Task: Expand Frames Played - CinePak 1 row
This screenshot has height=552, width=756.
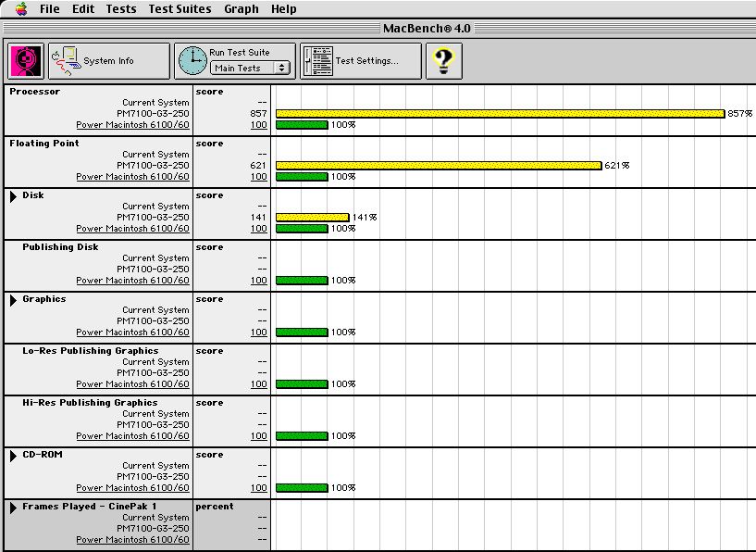Action: click(x=14, y=508)
